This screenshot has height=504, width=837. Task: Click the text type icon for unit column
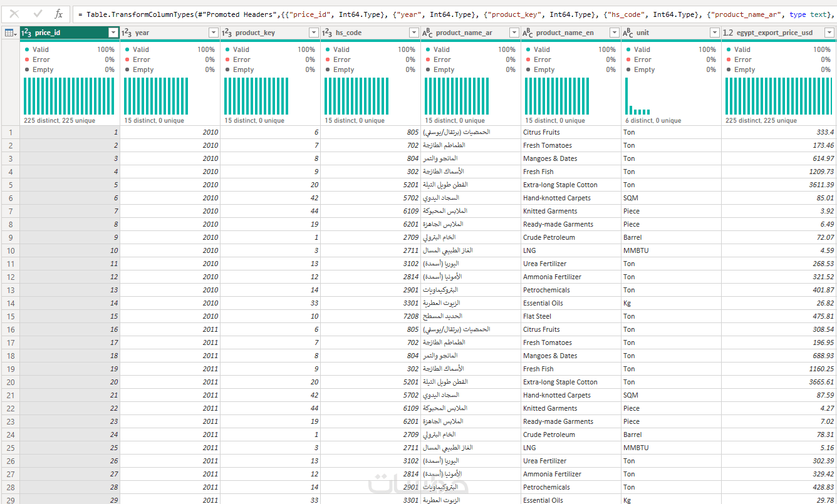point(628,33)
